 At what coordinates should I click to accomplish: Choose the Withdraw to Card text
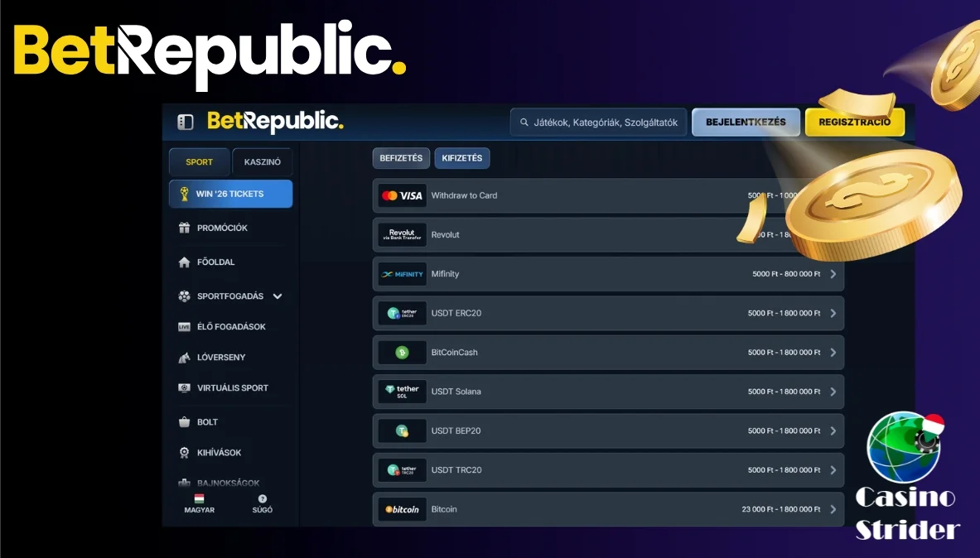[465, 195]
